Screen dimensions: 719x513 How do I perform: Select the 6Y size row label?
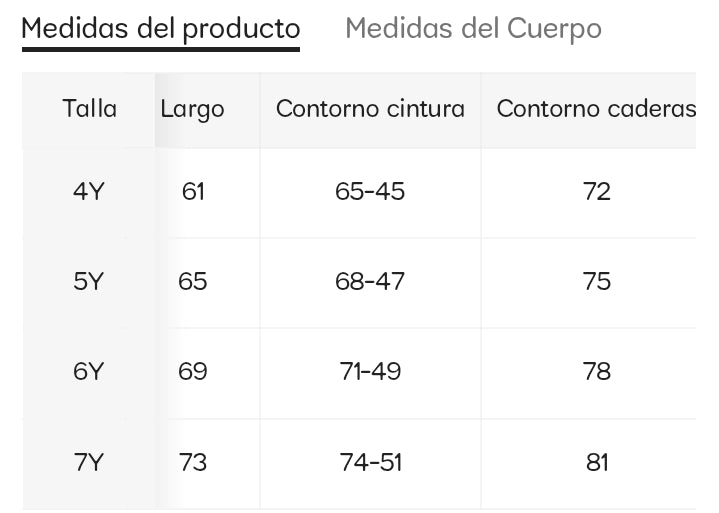tap(89, 372)
